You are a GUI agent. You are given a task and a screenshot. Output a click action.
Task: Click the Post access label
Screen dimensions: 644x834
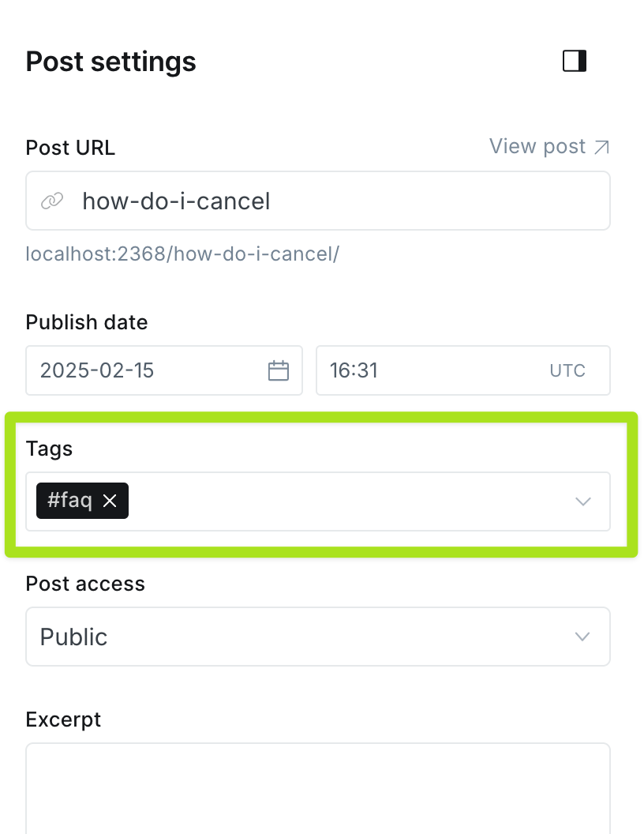[x=85, y=584]
